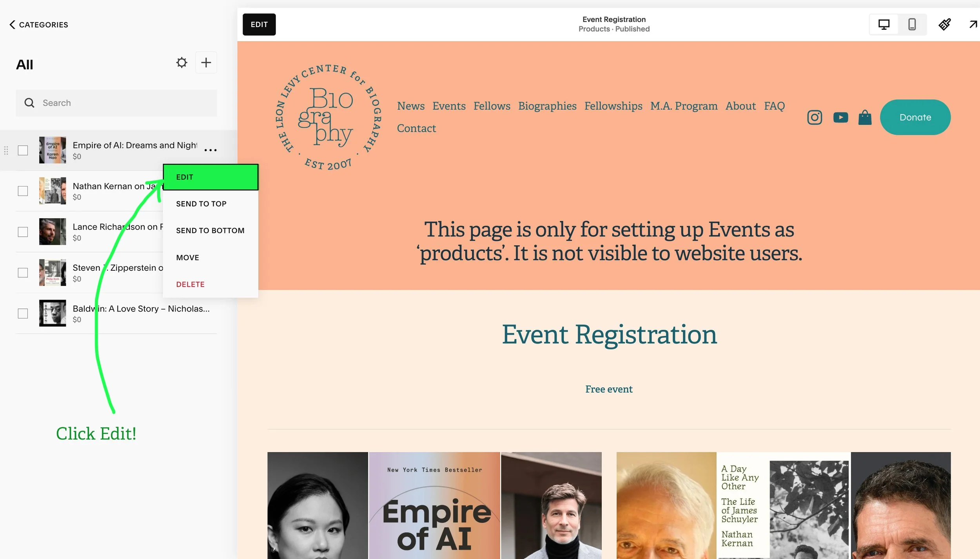
Task: Open the shopping bag cart icon
Action: (865, 118)
